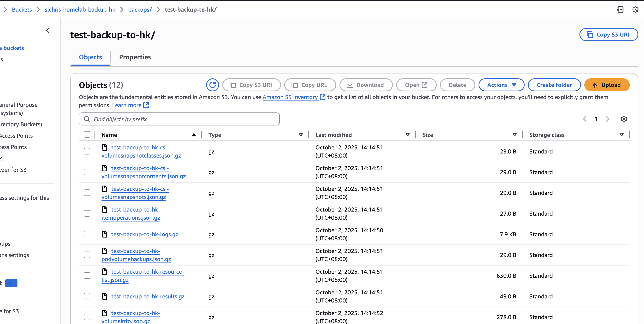Check the test-backup-to-hk-logs.gz row checkbox
The image size is (644, 324).
click(x=87, y=234)
